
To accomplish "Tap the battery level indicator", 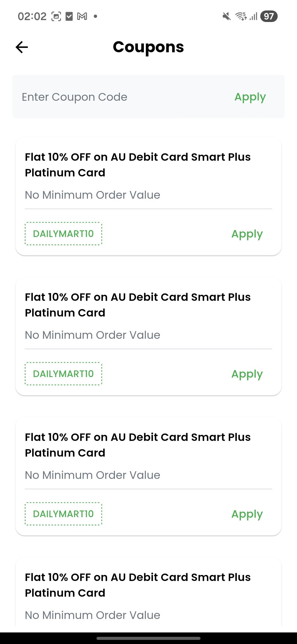I will pos(269,17).
